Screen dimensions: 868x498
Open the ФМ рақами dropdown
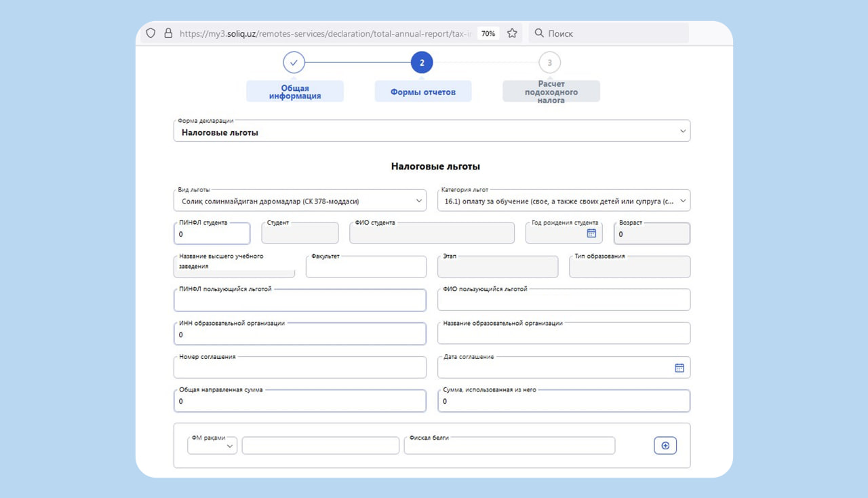point(212,446)
